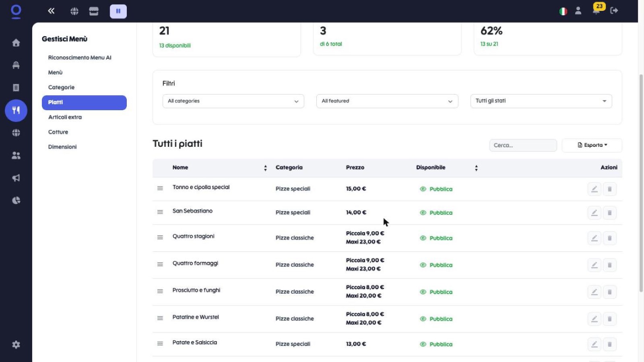The image size is (644, 362).
Task: Click the page vertical scrollbar
Action: click(x=641, y=183)
